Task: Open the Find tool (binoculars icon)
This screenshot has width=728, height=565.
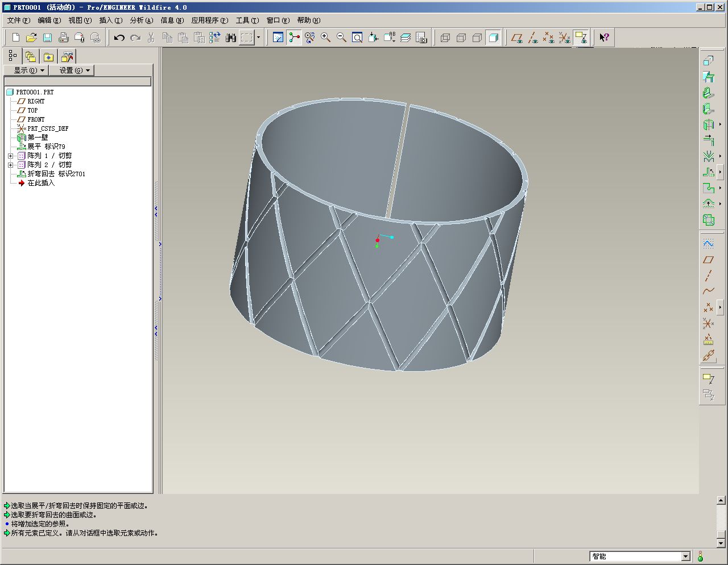Action: [231, 38]
